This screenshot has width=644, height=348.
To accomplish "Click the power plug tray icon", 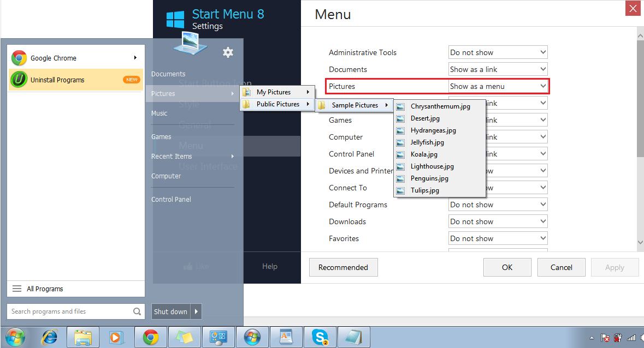I will pyautogui.click(x=618, y=338).
